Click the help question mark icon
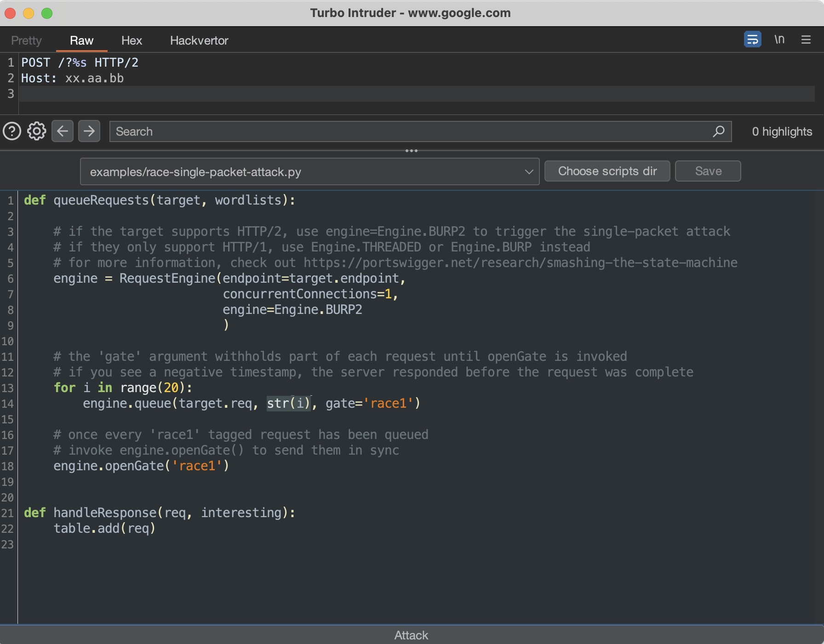 pyautogui.click(x=12, y=131)
